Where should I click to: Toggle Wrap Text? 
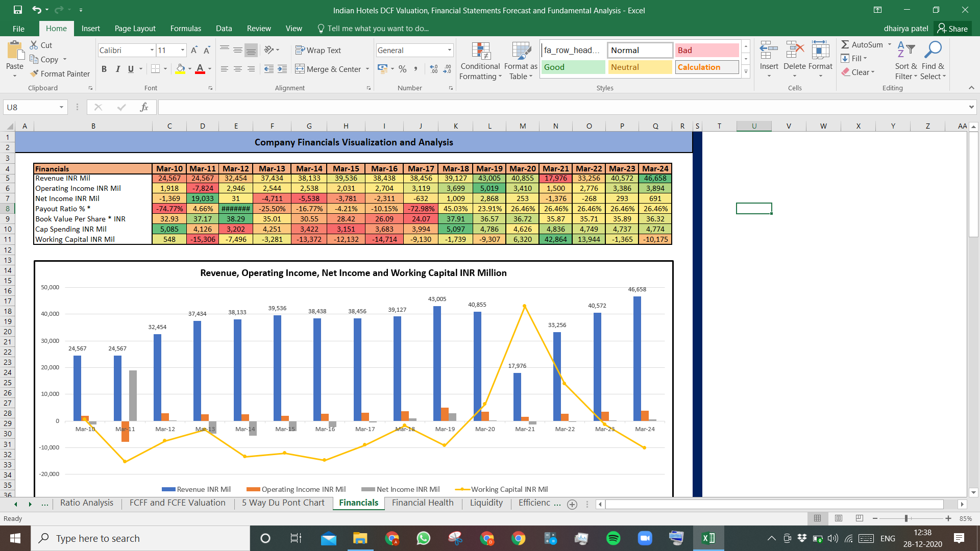(x=318, y=50)
